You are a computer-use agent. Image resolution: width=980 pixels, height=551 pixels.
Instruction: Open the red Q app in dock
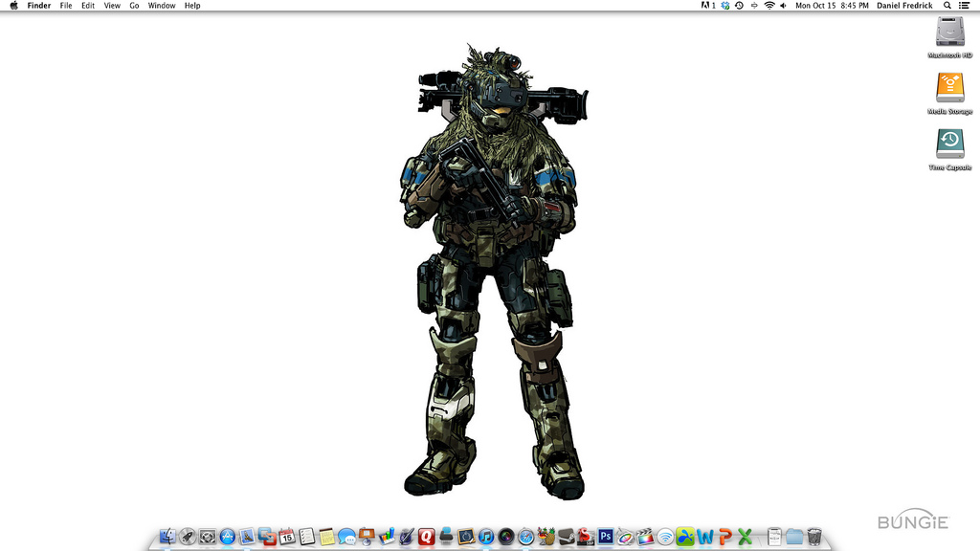click(x=426, y=536)
